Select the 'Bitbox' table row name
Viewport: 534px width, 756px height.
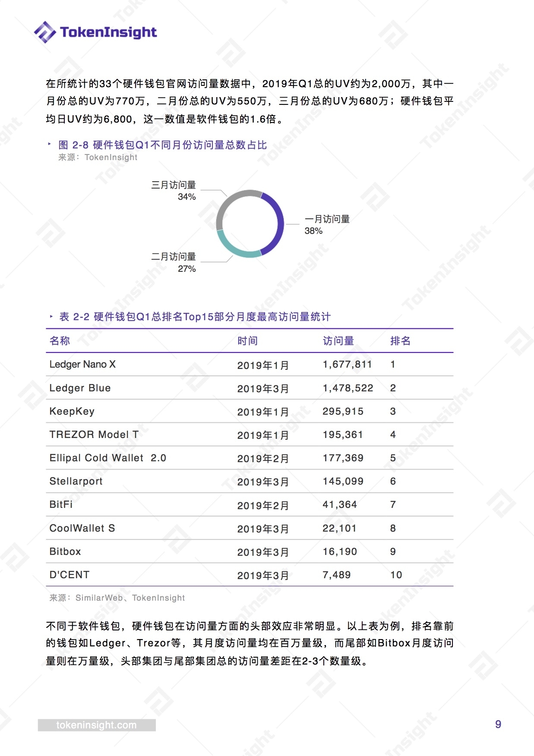click(x=65, y=551)
